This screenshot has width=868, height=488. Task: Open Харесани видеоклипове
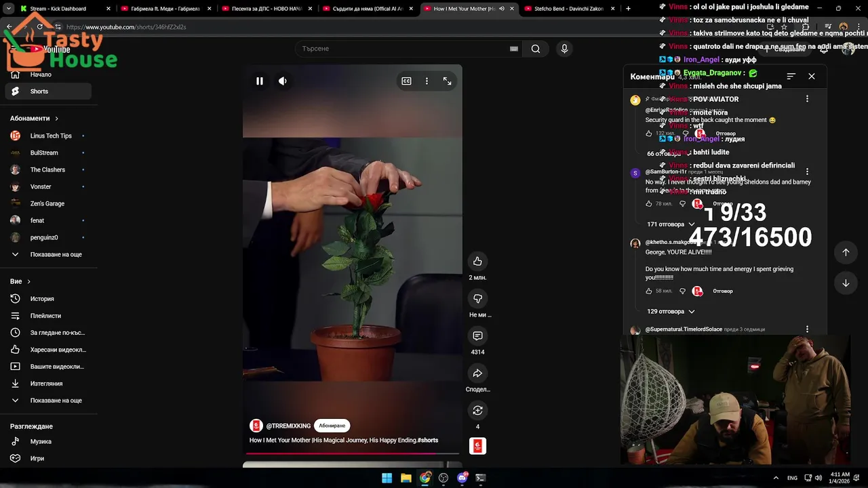(47, 350)
